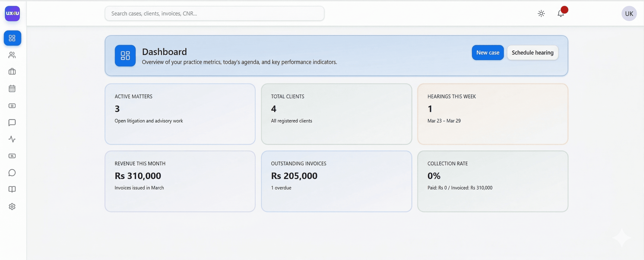Click 'Open litigation and advisory work' text

(149, 121)
